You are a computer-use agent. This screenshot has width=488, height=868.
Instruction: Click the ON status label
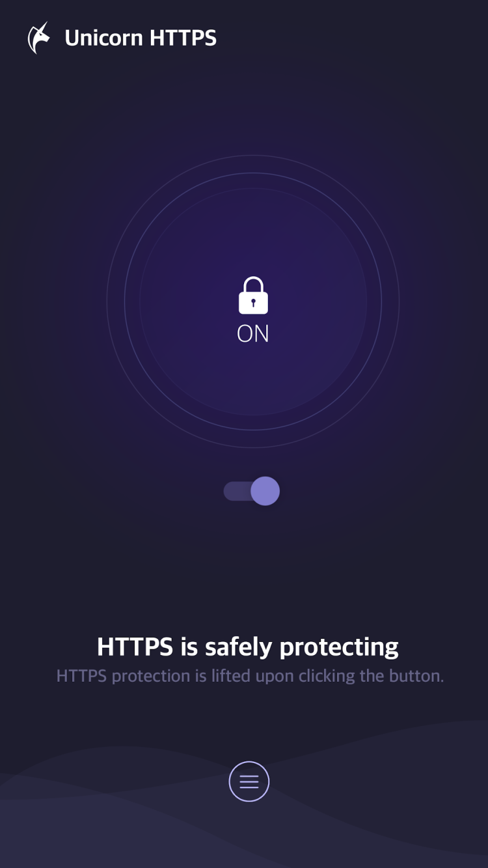pyautogui.click(x=253, y=333)
